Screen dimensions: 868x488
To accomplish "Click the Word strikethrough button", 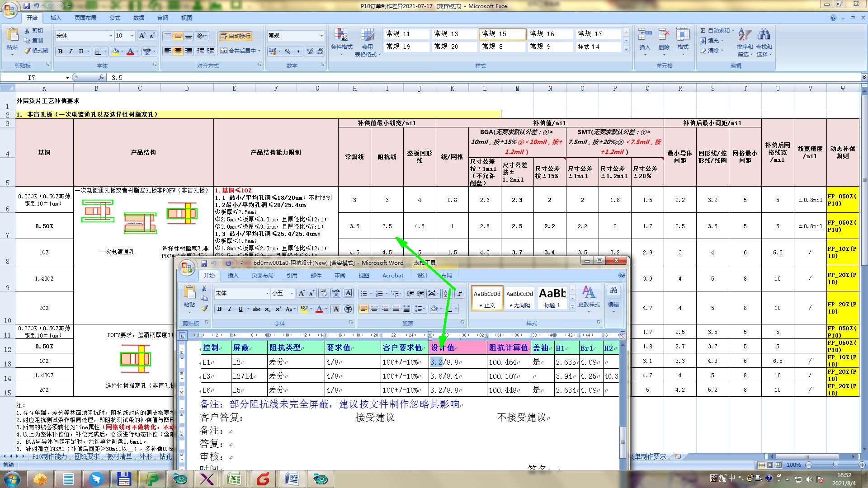I will 256,309.
